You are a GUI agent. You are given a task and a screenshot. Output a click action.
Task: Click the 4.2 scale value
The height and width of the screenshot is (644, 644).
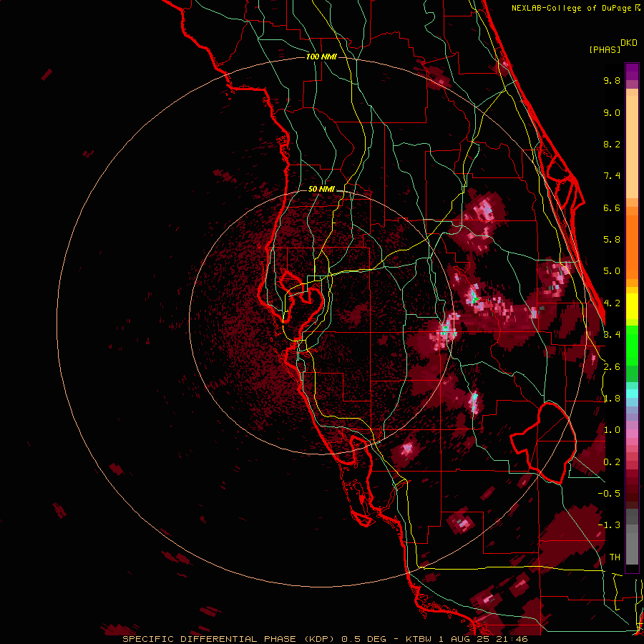point(612,303)
